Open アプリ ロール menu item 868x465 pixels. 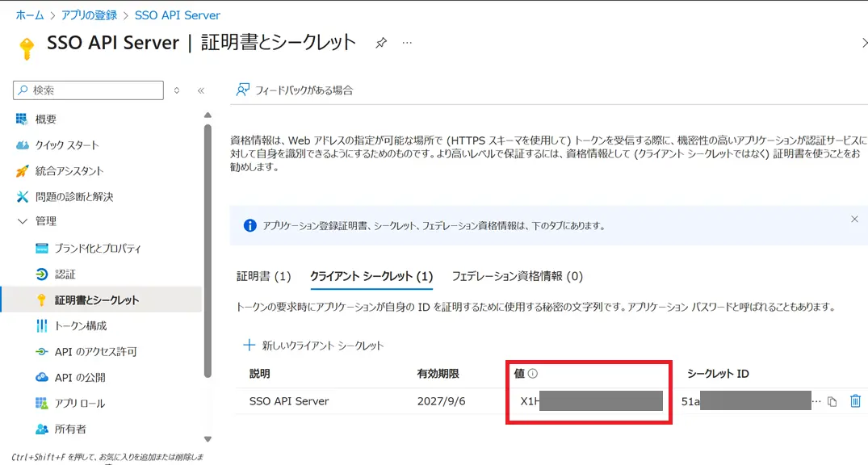(x=80, y=403)
